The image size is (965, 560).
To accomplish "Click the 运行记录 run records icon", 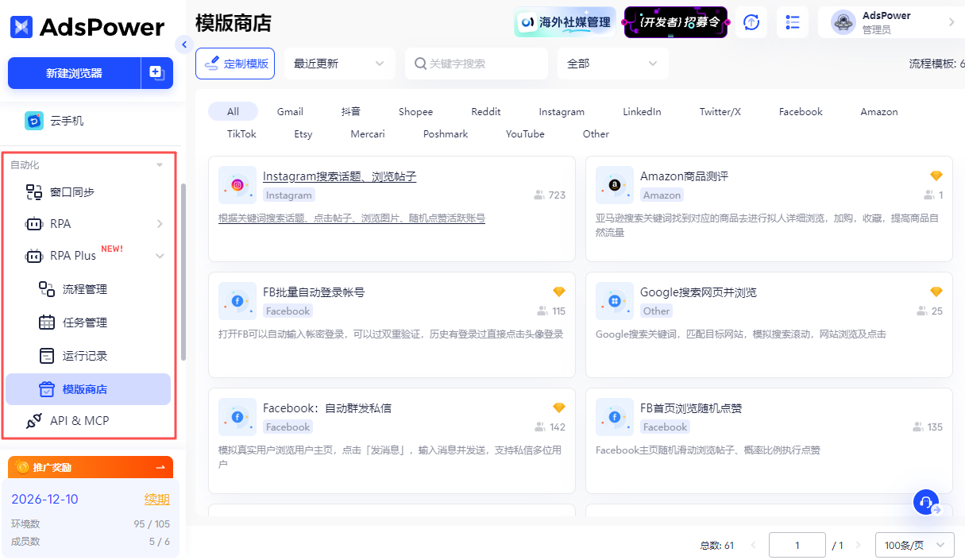I will point(46,355).
